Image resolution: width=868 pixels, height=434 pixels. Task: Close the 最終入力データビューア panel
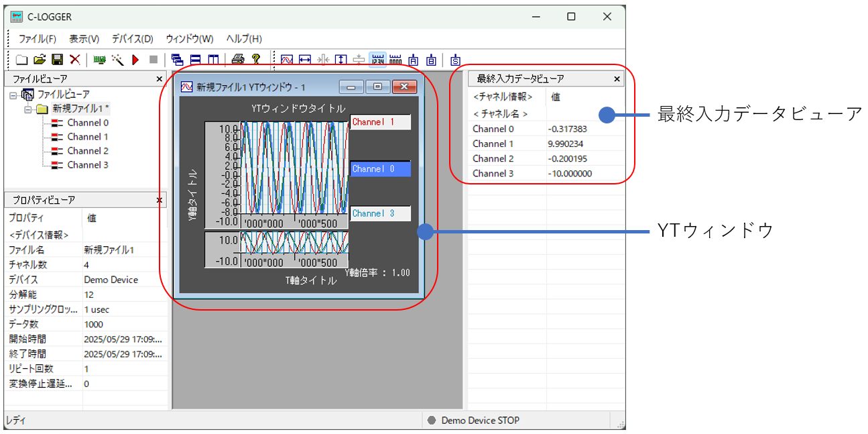[617, 79]
